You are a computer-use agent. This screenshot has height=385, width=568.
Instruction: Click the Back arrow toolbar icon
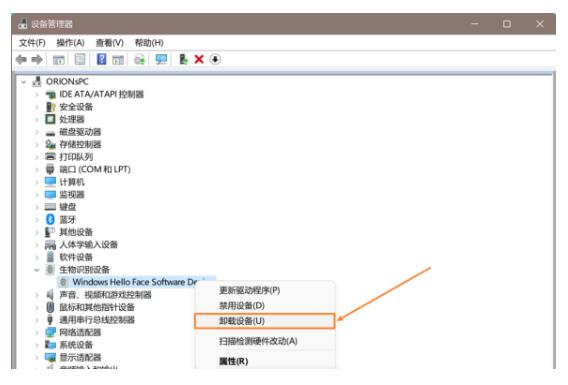(21, 59)
